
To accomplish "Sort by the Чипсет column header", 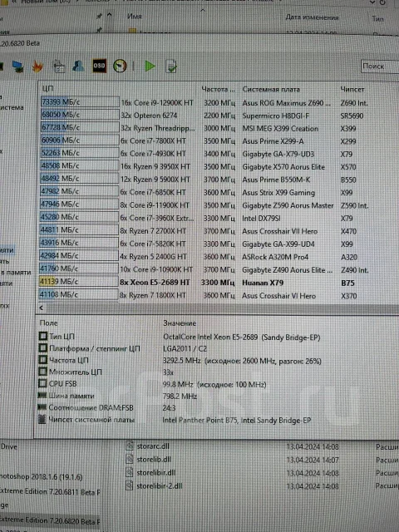I will [x=352, y=90].
